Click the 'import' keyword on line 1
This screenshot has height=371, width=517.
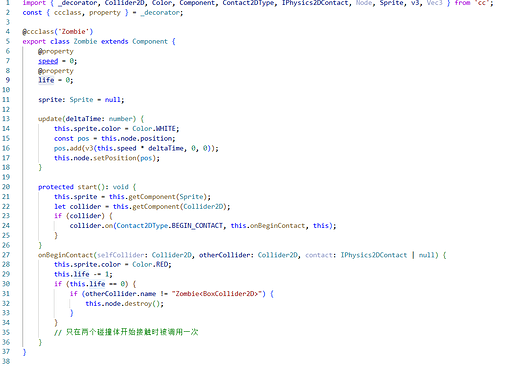pyautogui.click(x=34, y=3)
